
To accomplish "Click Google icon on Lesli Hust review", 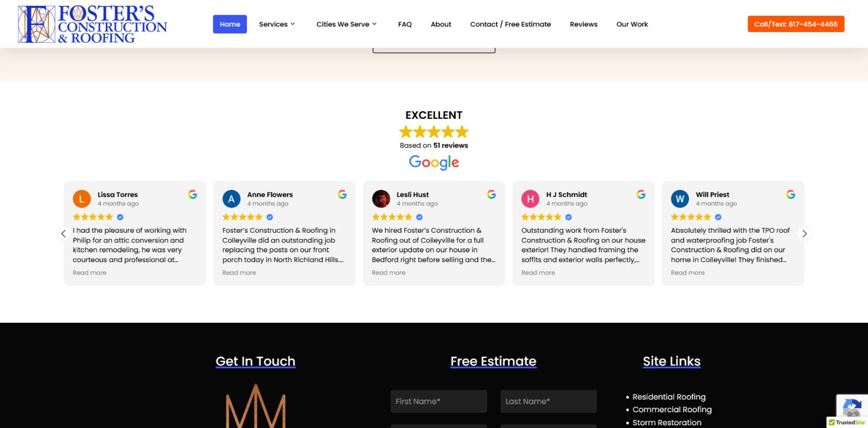I will click(492, 194).
